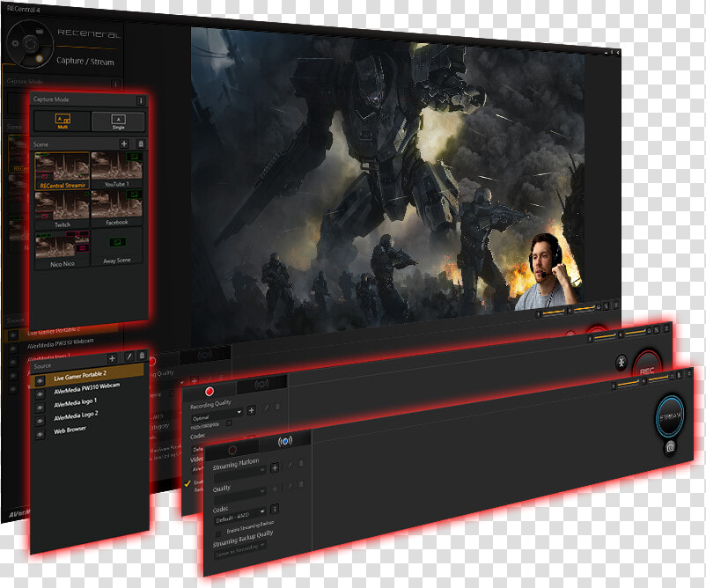This screenshot has width=706, height=588.
Task: Select the Away Scene thumbnail
Action: tap(116, 246)
